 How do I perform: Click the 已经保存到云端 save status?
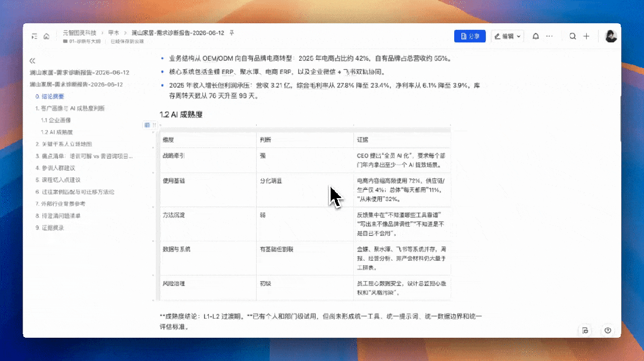tap(127, 42)
